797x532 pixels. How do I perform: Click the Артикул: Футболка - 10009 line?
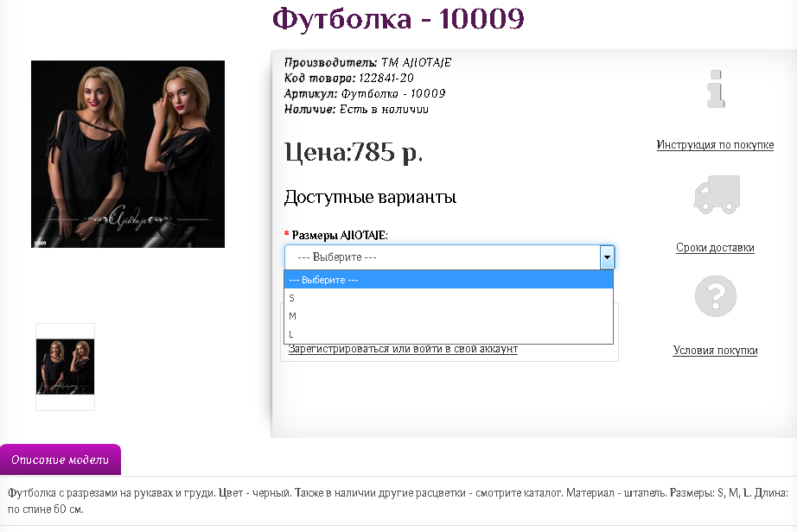[x=365, y=94]
